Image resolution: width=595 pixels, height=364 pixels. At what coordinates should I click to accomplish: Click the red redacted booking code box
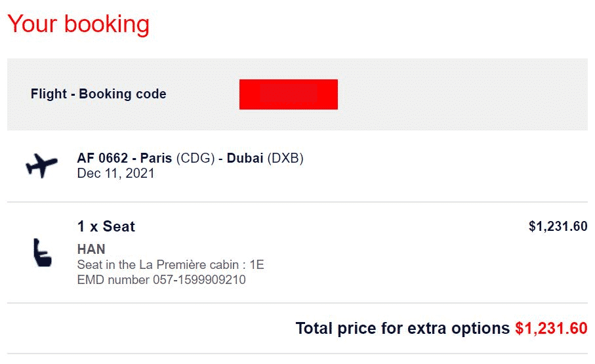(289, 94)
